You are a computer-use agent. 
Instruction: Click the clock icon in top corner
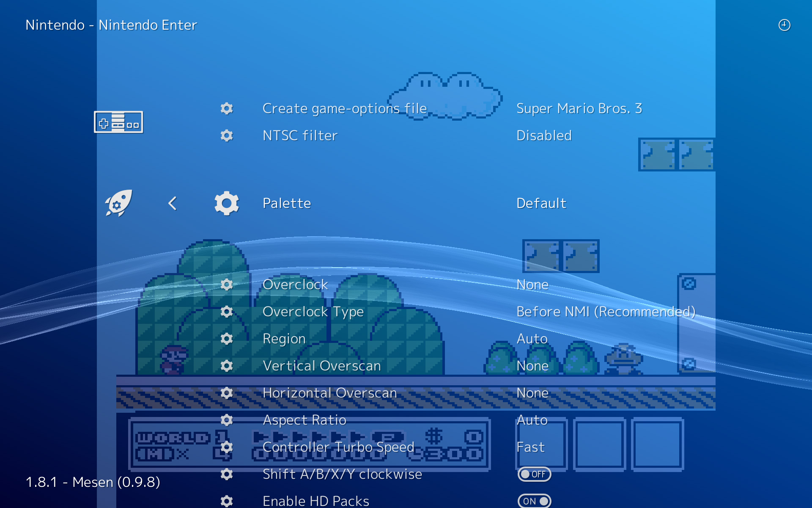click(784, 25)
